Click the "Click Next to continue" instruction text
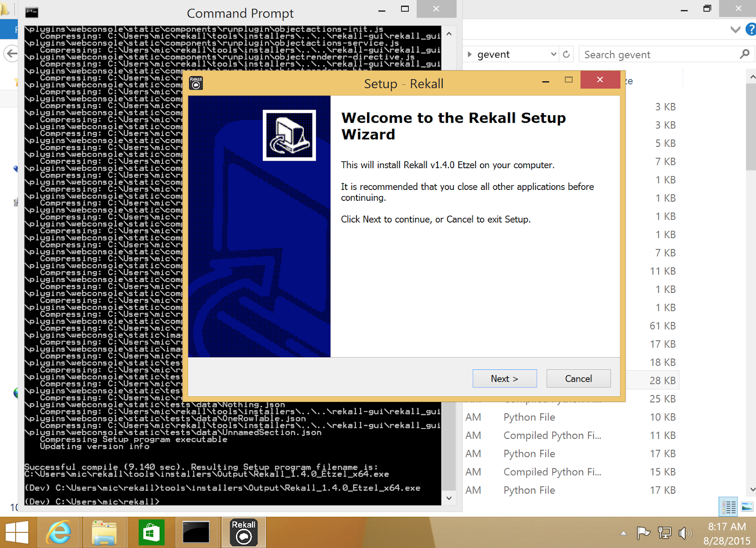The image size is (756, 548). [436, 219]
